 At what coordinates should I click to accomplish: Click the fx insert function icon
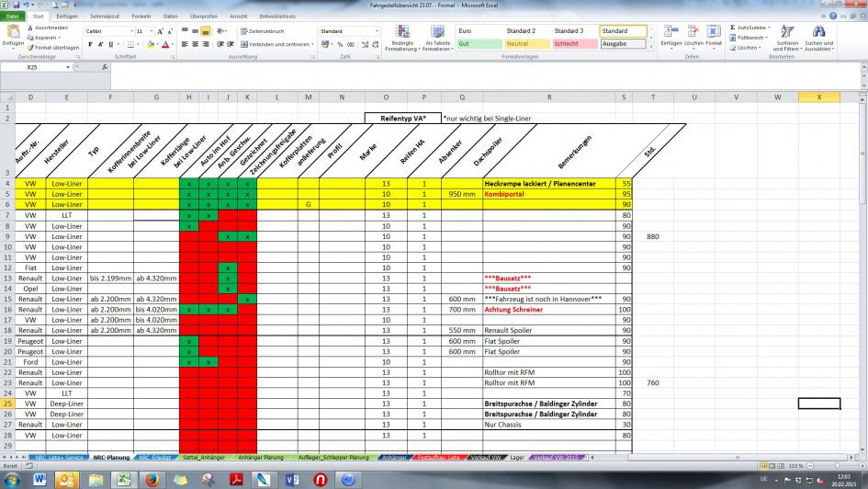point(105,67)
